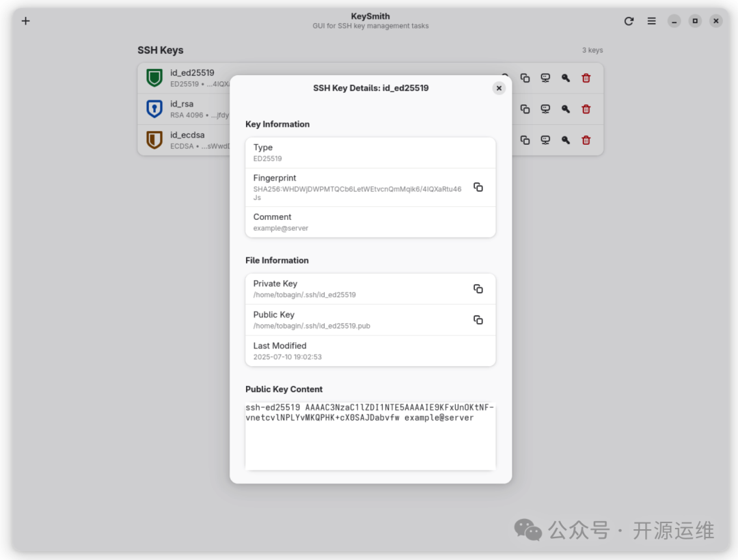
Task: Click the Comment row showing example@server
Action: (x=370, y=222)
